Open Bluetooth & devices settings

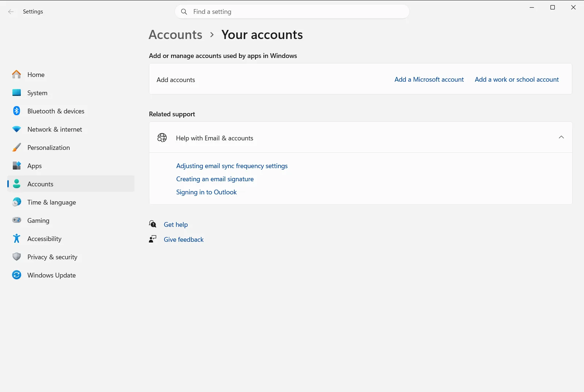click(x=71, y=111)
